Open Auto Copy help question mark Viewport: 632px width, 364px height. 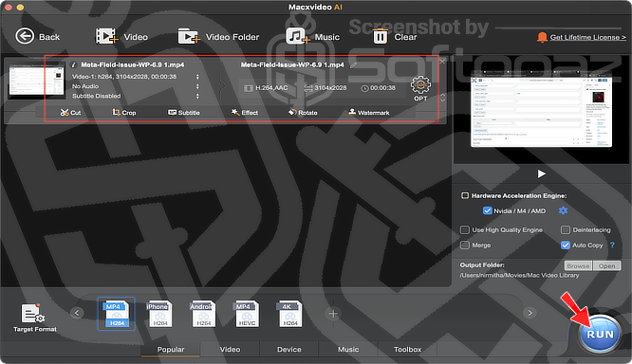click(x=612, y=245)
